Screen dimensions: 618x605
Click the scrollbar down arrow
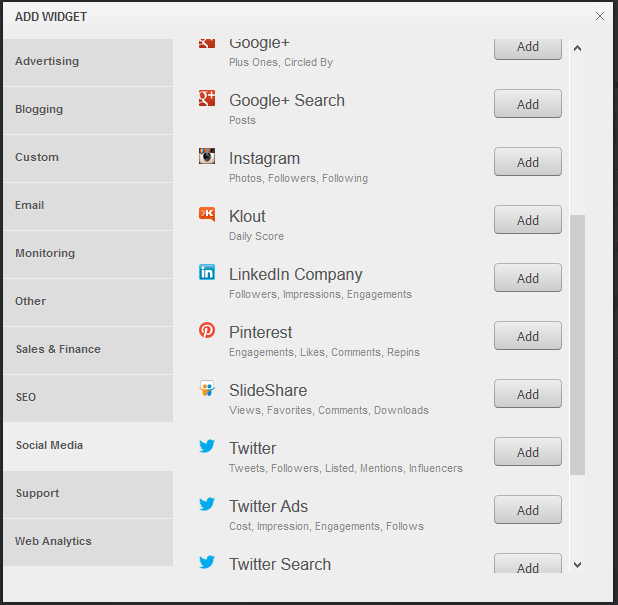pyautogui.click(x=577, y=564)
